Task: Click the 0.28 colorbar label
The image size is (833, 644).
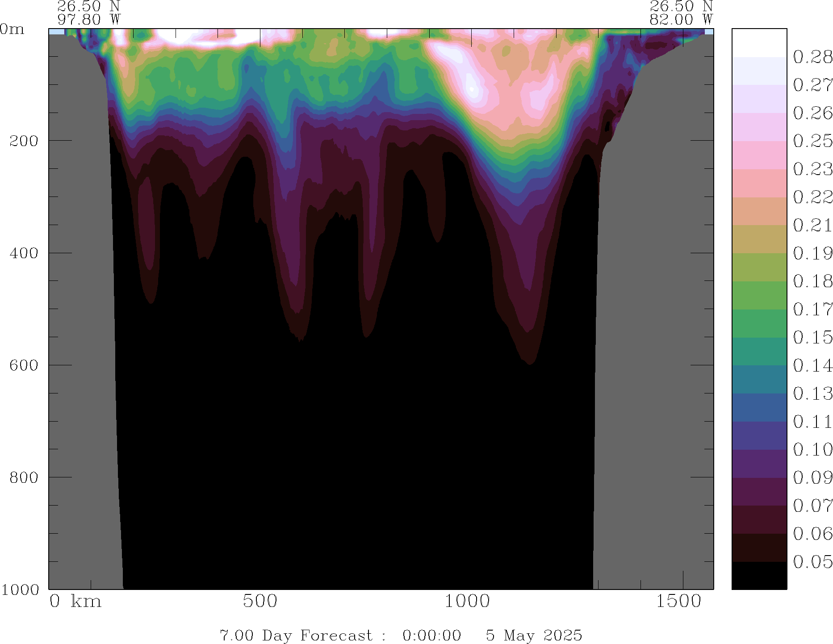Action: pyautogui.click(x=812, y=57)
